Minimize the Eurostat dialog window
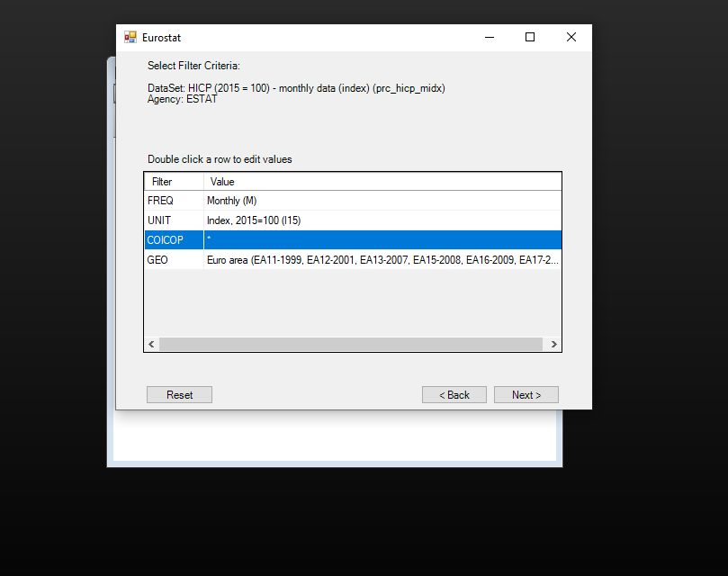728x576 pixels. pos(490,38)
